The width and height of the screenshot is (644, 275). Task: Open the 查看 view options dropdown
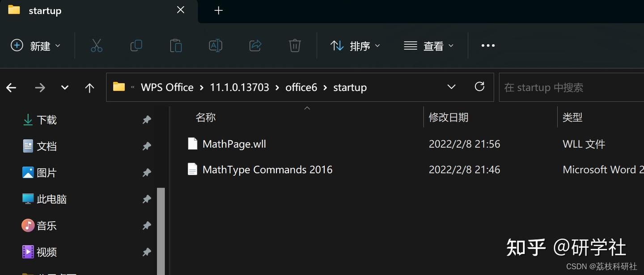[x=428, y=45]
